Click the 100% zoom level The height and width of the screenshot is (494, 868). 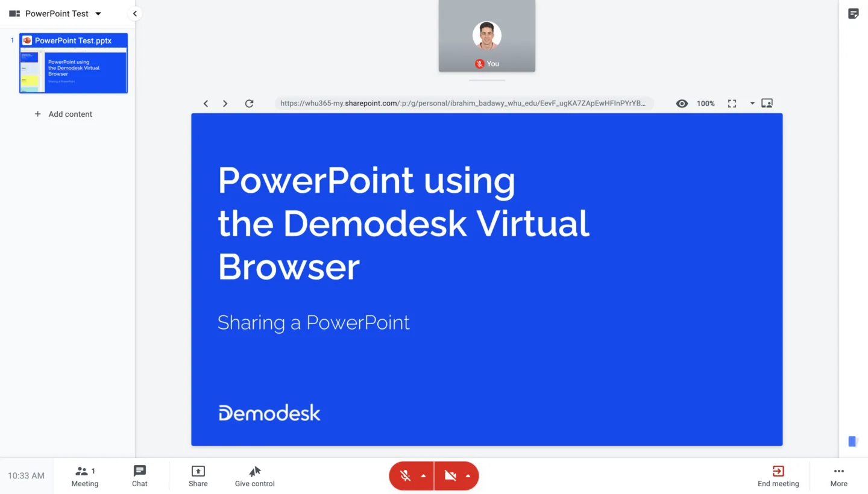pos(706,104)
